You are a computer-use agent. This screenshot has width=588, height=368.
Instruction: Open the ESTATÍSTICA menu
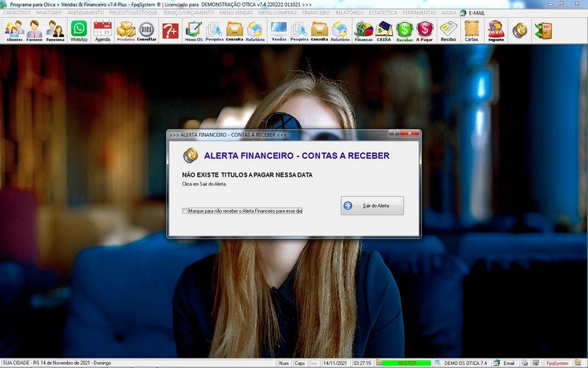coord(383,13)
